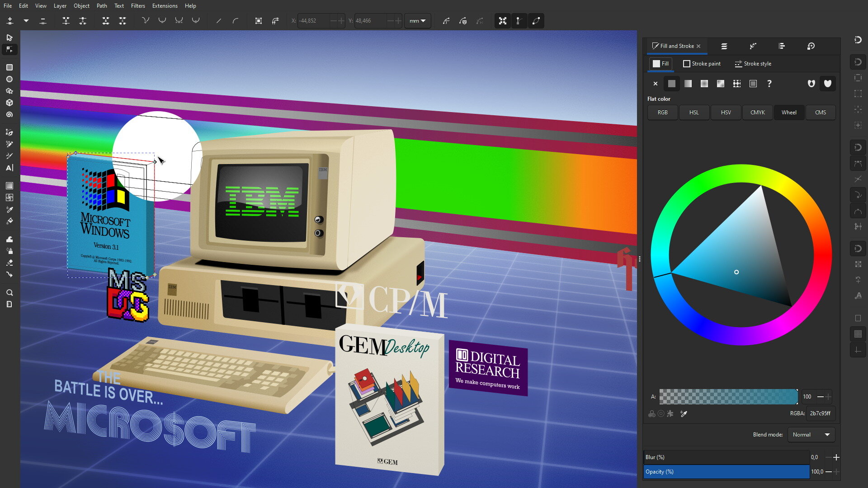Choose Swatch fill type
Viewport: 868px width, 488px height.
point(753,84)
